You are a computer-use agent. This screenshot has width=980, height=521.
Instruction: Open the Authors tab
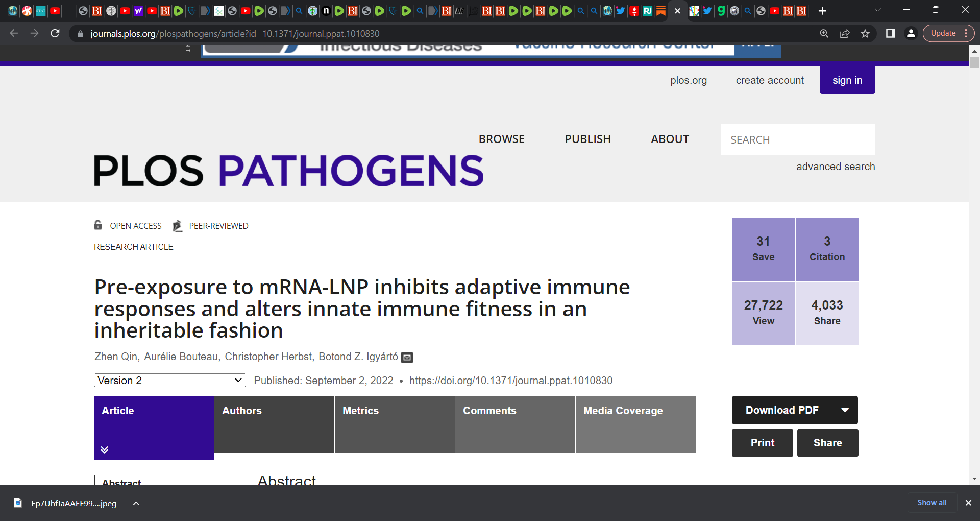coord(274,424)
